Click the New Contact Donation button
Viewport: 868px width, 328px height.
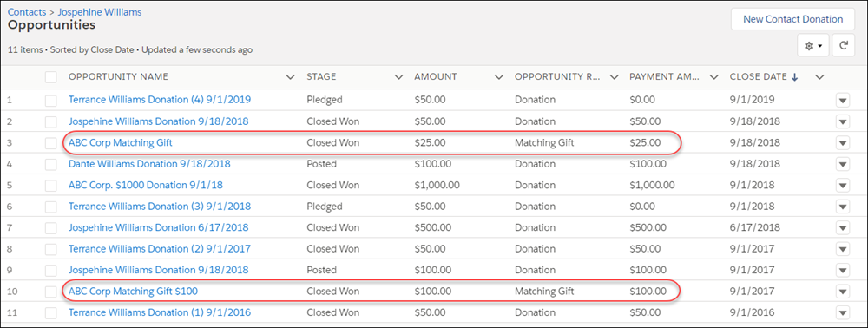pyautogui.click(x=792, y=19)
